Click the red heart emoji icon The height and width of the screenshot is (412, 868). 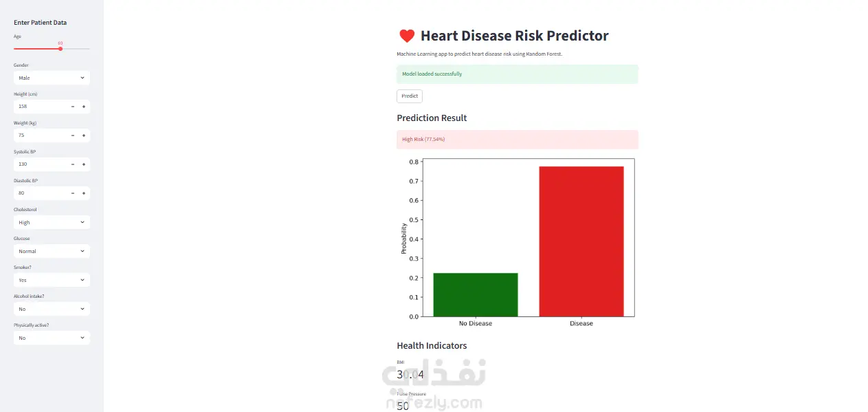click(407, 36)
